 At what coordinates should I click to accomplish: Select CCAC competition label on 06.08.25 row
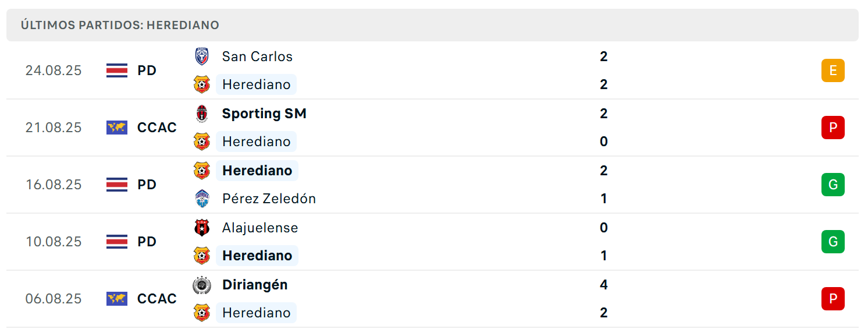point(157,299)
